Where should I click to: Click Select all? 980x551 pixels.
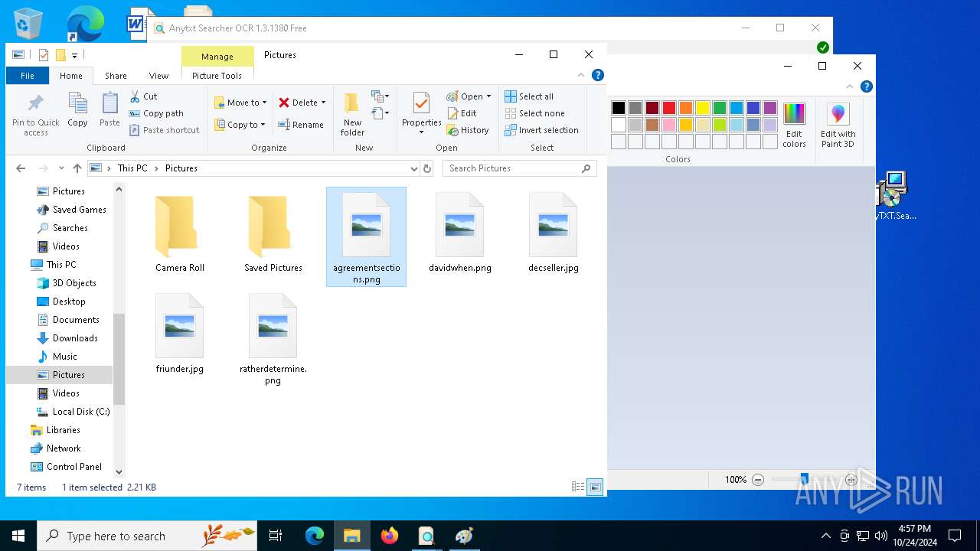[x=529, y=96]
